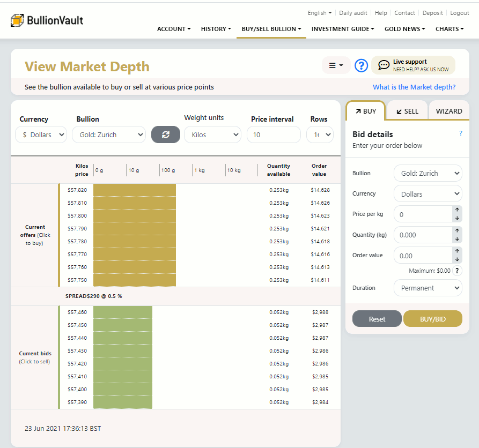Click the Reset button
Screen dimensions: 479x448
coord(377,319)
